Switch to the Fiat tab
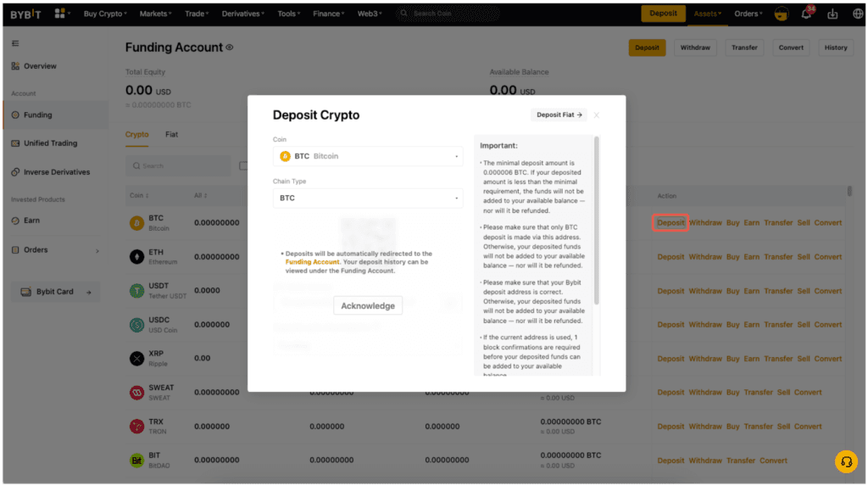The image size is (868, 486). tap(171, 134)
